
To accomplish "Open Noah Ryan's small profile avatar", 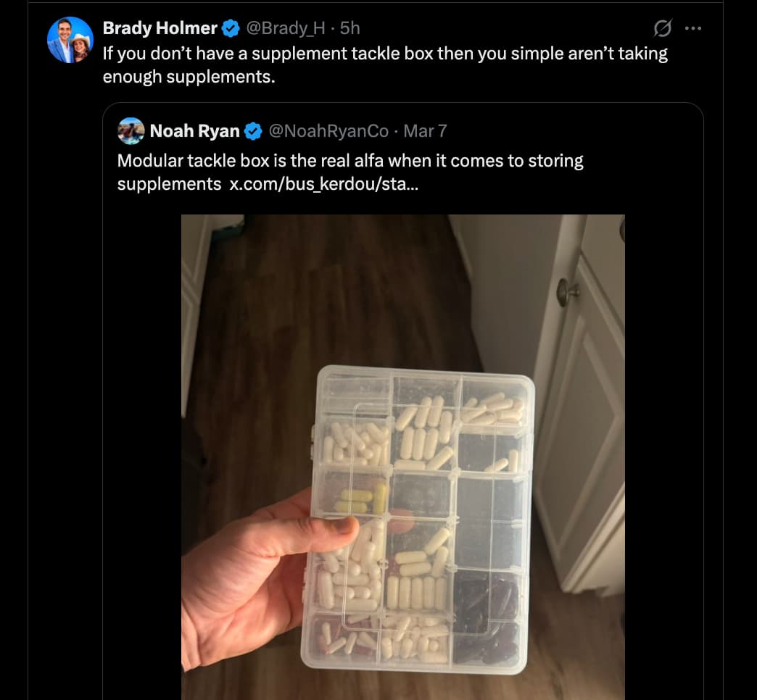I will point(131,131).
